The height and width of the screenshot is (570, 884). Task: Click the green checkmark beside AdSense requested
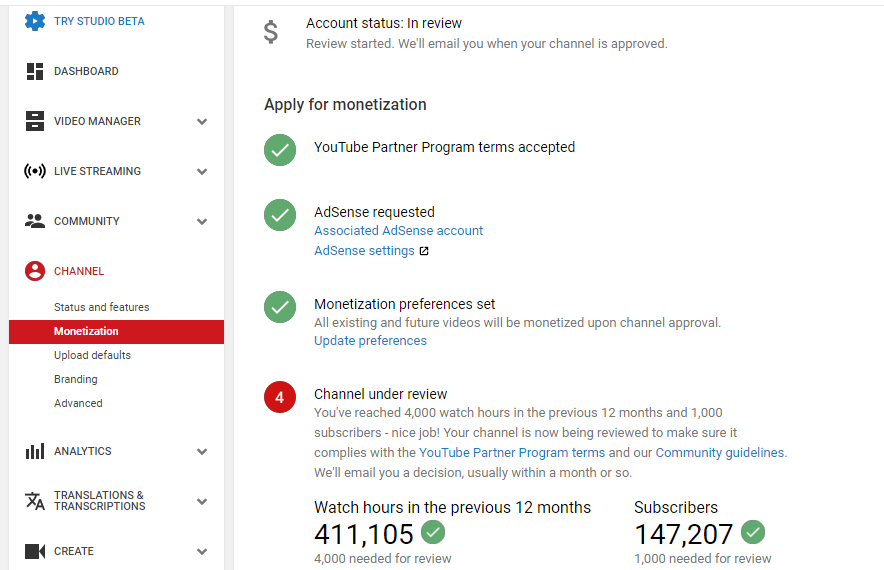pyautogui.click(x=280, y=215)
